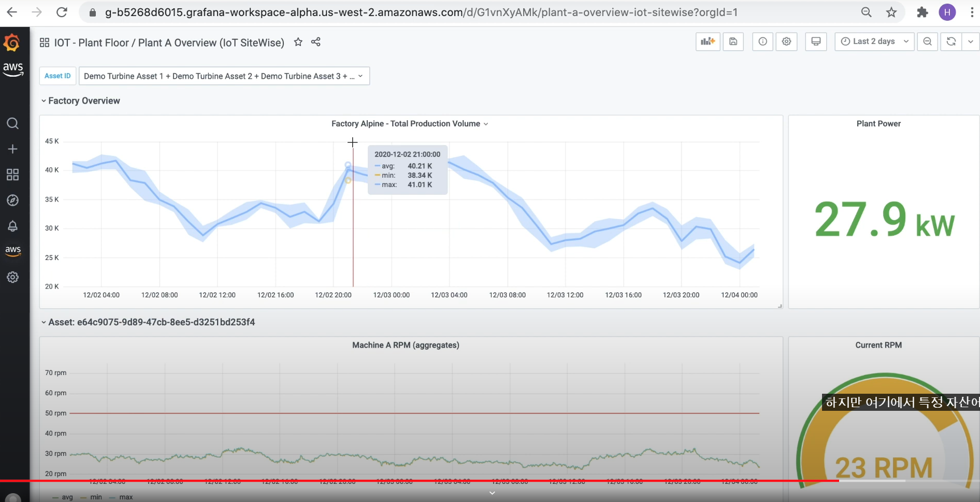The height and width of the screenshot is (502, 980).
Task: Click the 27.9 kW Plant Power value
Action: point(884,220)
